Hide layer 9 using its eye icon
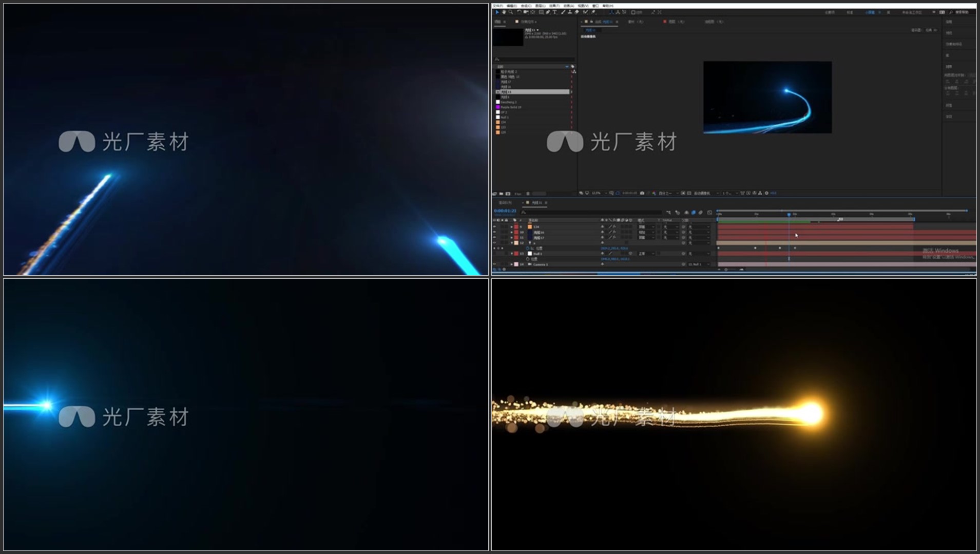The height and width of the screenshot is (554, 980). [495, 226]
